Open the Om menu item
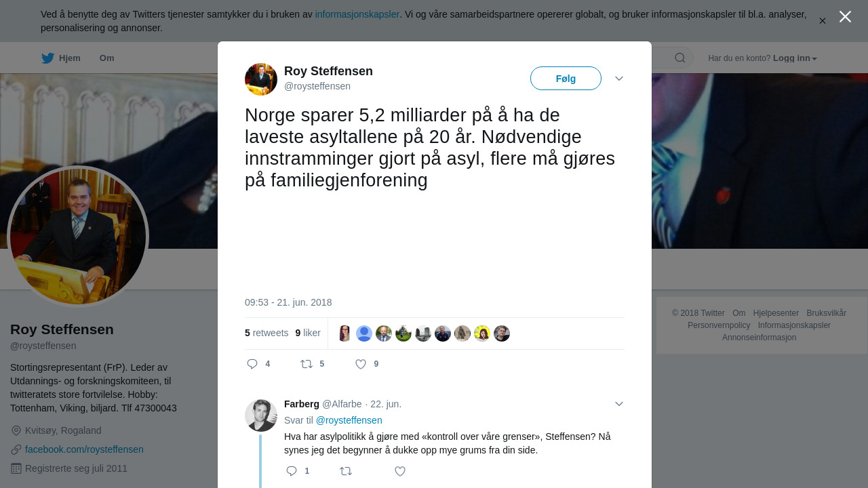The width and height of the screenshot is (868, 488). point(106,58)
